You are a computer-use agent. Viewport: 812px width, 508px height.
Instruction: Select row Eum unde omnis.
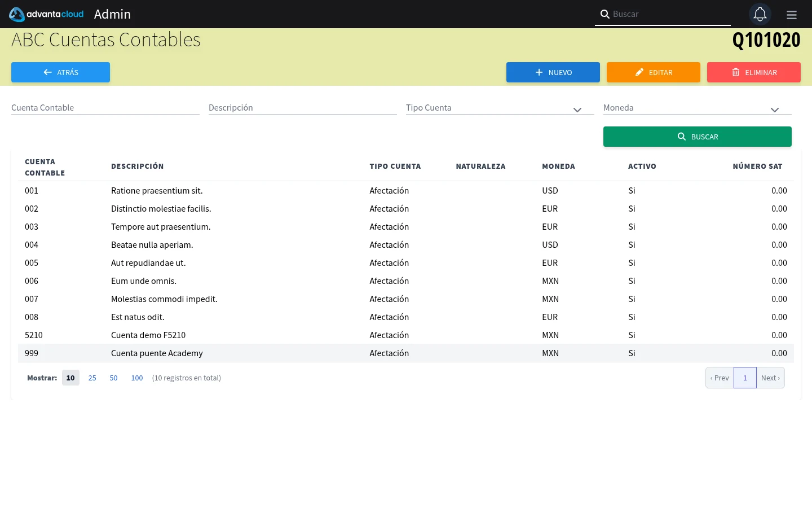point(406,281)
